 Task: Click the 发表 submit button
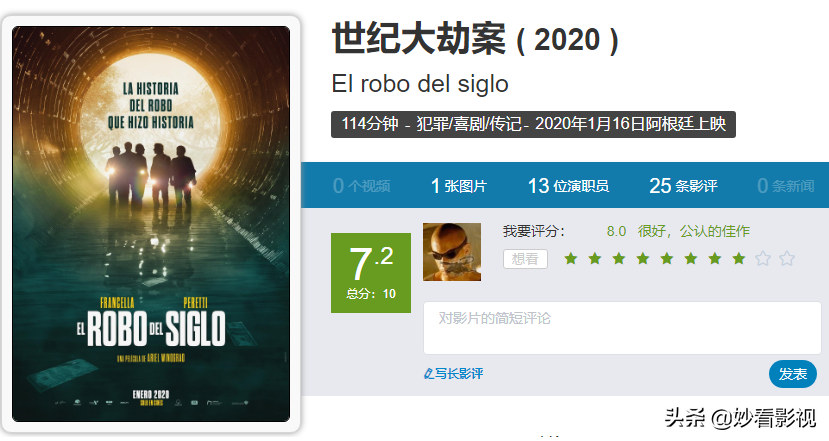coord(793,374)
